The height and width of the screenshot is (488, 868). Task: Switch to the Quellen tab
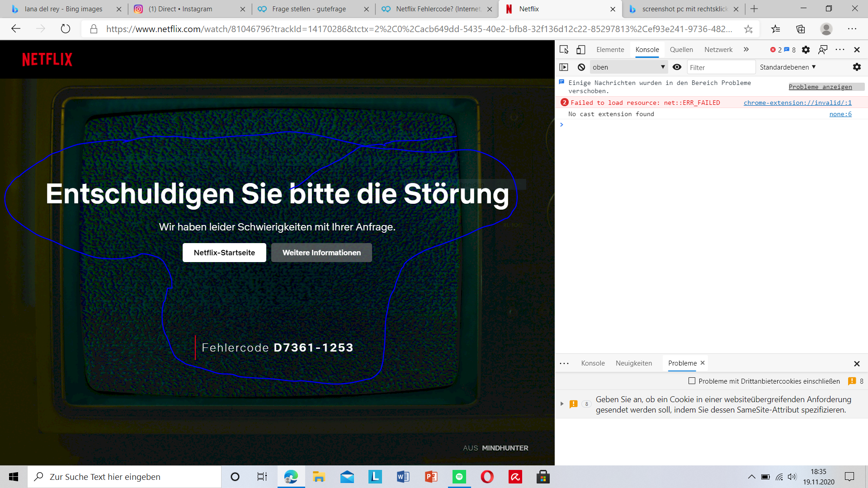coord(681,50)
